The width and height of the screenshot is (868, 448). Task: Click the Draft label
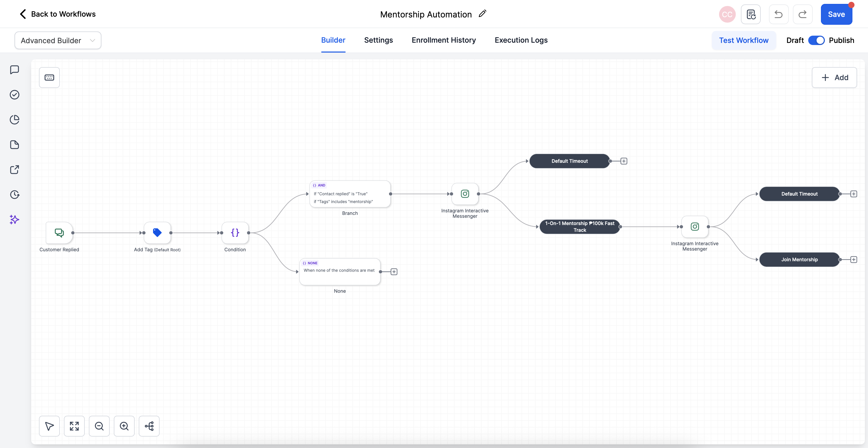pos(795,41)
